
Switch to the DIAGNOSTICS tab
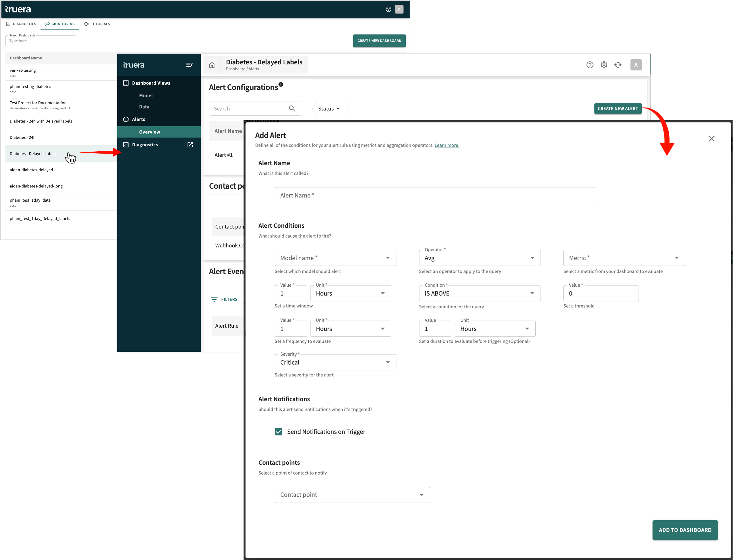(x=21, y=24)
